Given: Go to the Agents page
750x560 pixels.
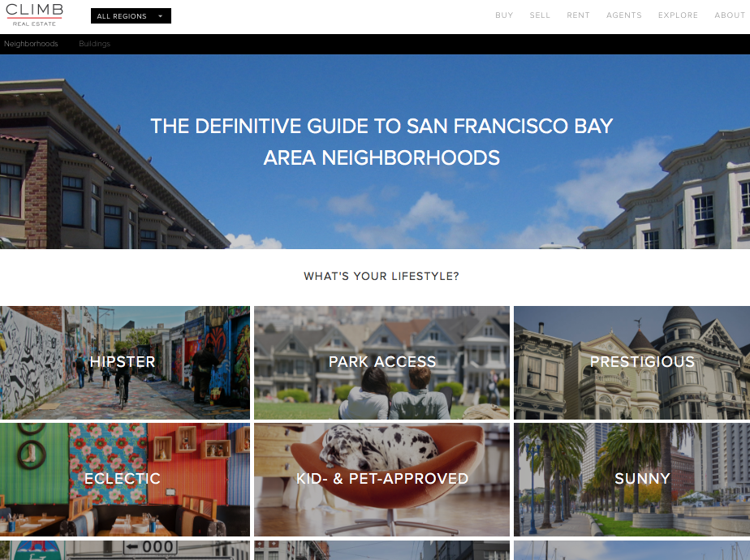Looking at the screenshot, I should tap(623, 15).
